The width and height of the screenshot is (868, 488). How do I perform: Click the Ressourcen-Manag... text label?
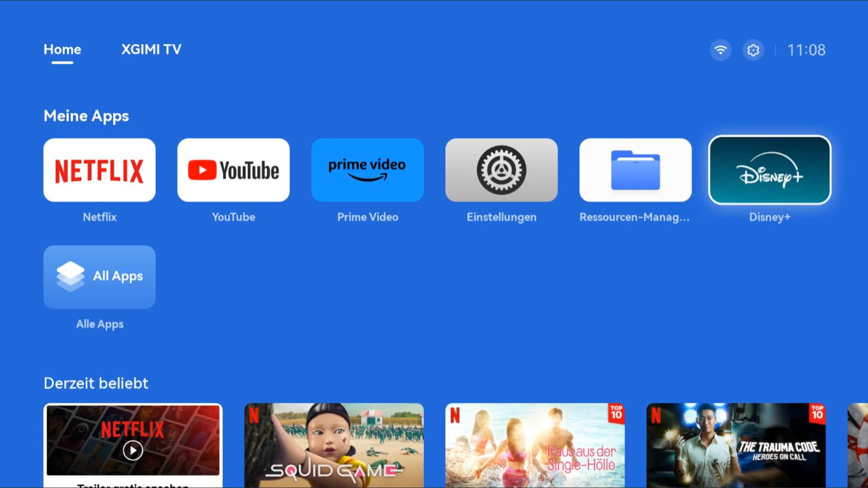coord(635,217)
